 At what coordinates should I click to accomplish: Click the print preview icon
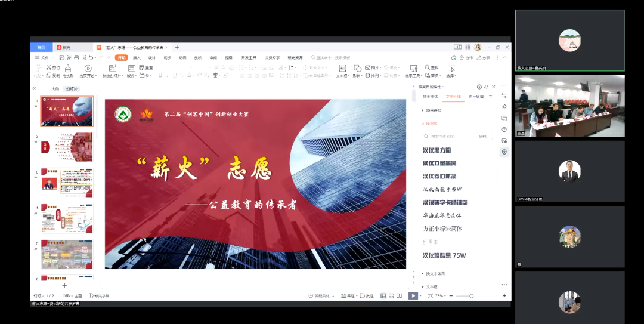pos(84,58)
